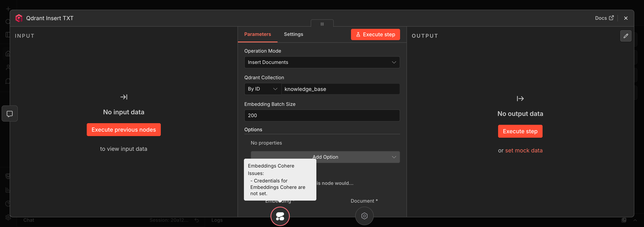
Task: Expand the Add Option dropdown
Action: click(x=325, y=157)
